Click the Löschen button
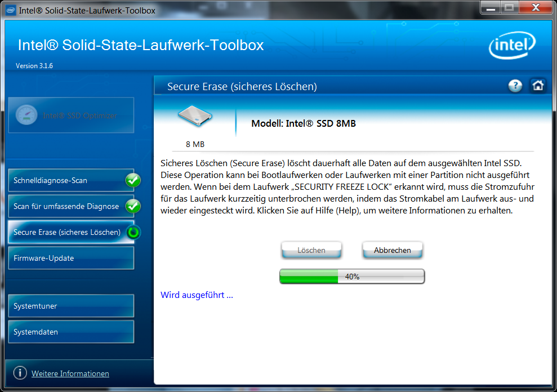This screenshot has width=557, height=392. pyautogui.click(x=311, y=250)
